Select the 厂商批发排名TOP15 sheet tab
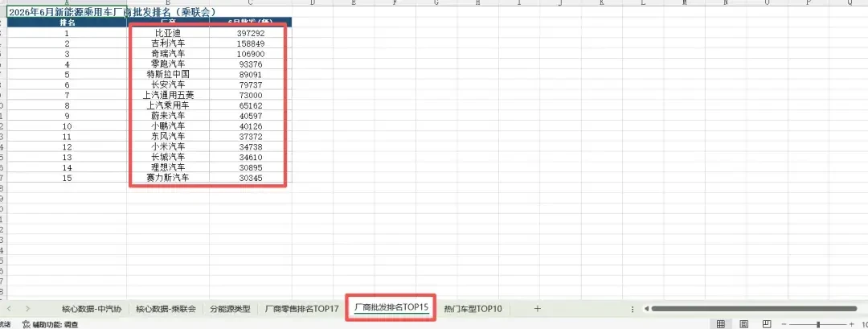The width and height of the screenshot is (868, 329). coord(391,308)
